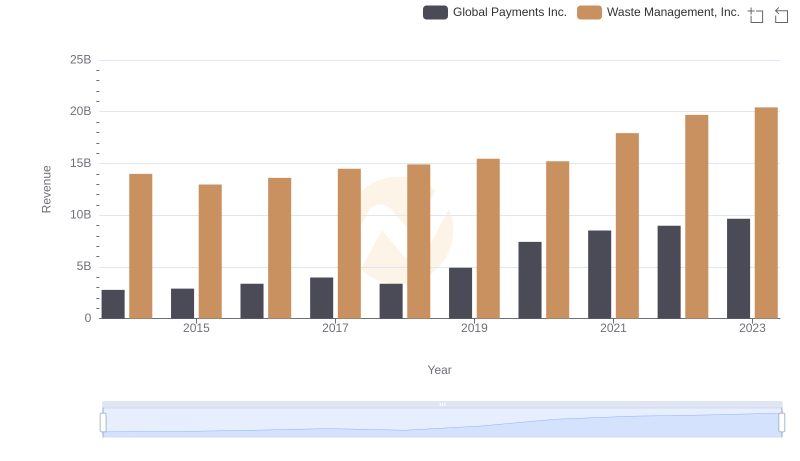Click the 'Year' x-axis title
The width and height of the screenshot is (800, 461).
439,370
